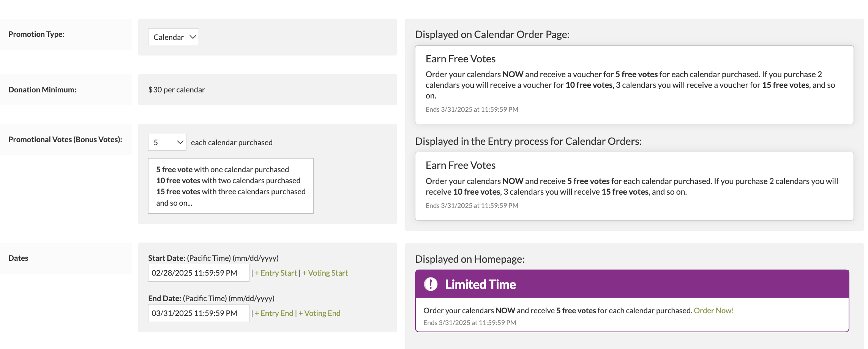The image size is (868, 349).
Task: Focus the Start Date input field
Action: [198, 273]
